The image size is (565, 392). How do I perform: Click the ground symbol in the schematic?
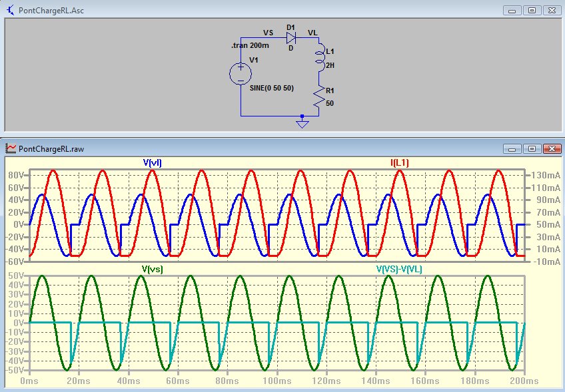pos(302,122)
